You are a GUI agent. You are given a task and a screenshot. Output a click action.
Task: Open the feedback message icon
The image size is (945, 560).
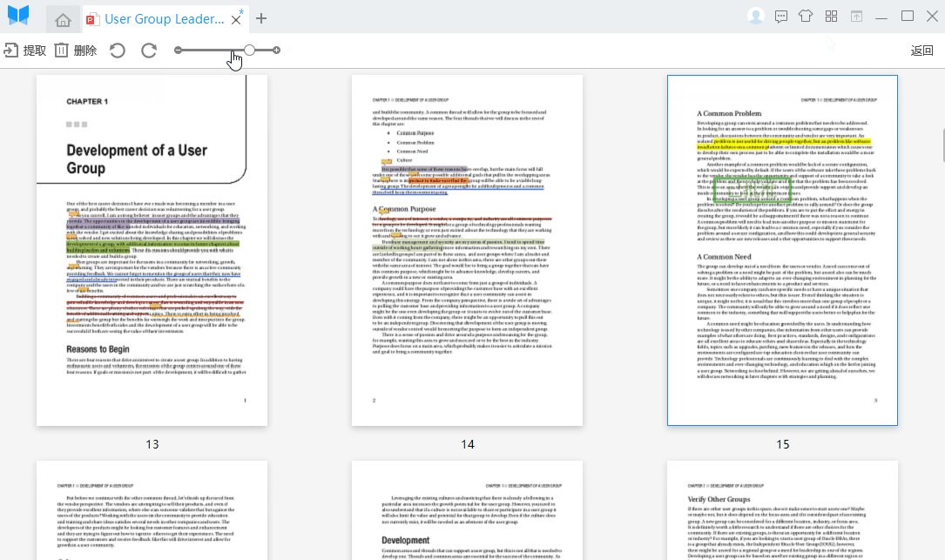coord(781,17)
